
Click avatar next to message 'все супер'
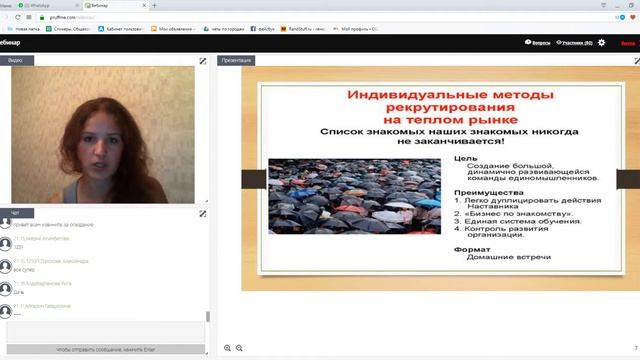coord(6,266)
